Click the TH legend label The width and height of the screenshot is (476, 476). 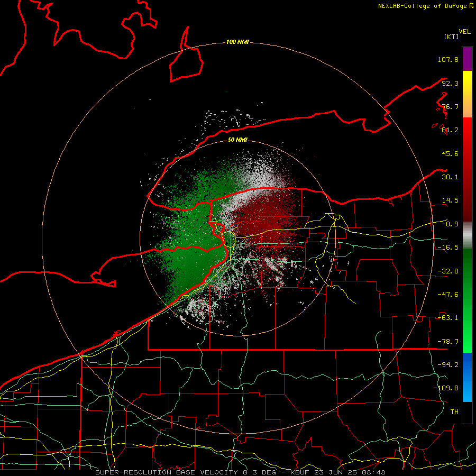pyautogui.click(x=454, y=412)
